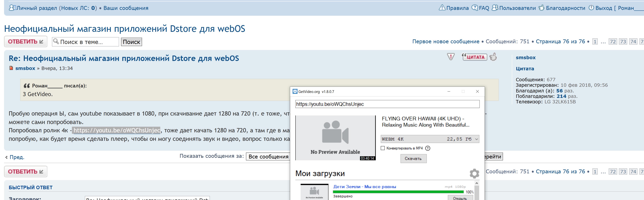Enable Конвертировать в MP4 checkbox
Image resolution: width=644 pixels, height=200 pixels.
tap(383, 148)
